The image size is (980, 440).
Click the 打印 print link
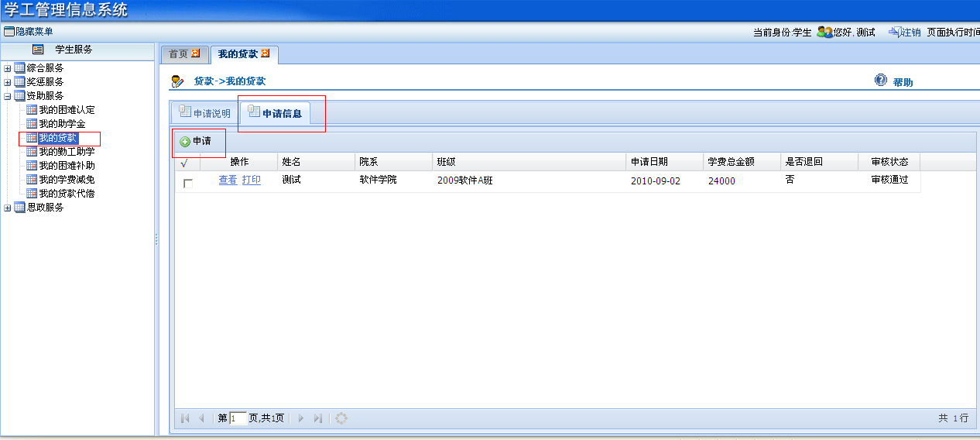[x=251, y=180]
